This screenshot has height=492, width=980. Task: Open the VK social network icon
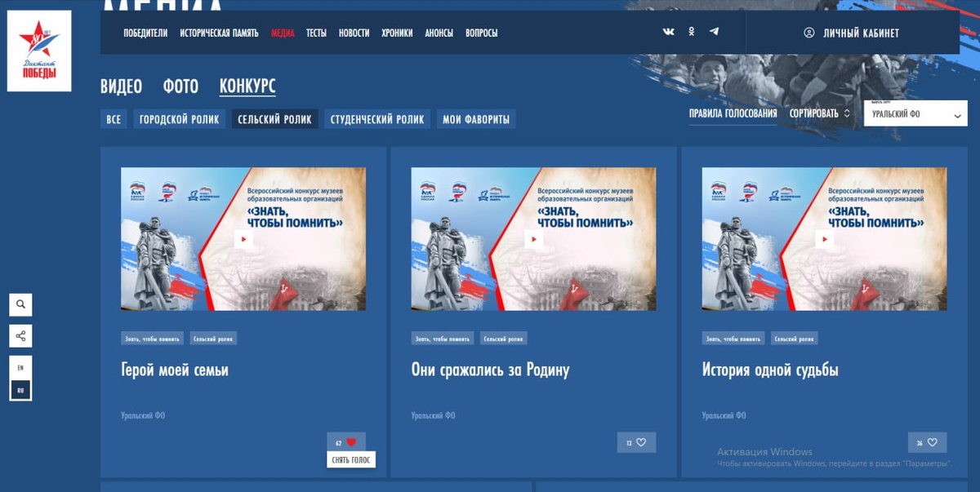668,32
